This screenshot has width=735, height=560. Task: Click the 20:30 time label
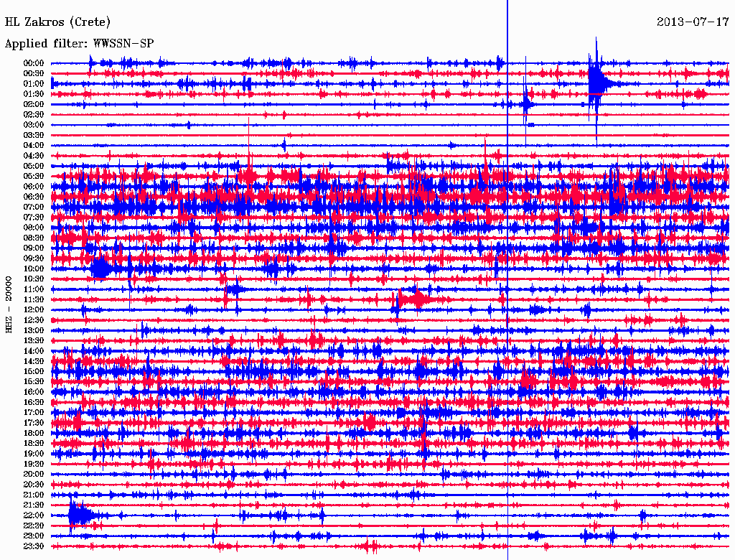coord(34,485)
